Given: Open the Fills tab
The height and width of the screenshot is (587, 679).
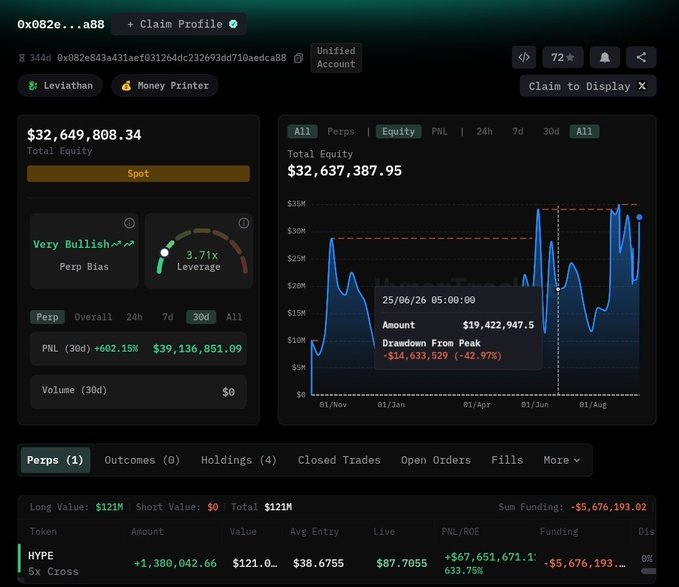Looking at the screenshot, I should (x=507, y=460).
